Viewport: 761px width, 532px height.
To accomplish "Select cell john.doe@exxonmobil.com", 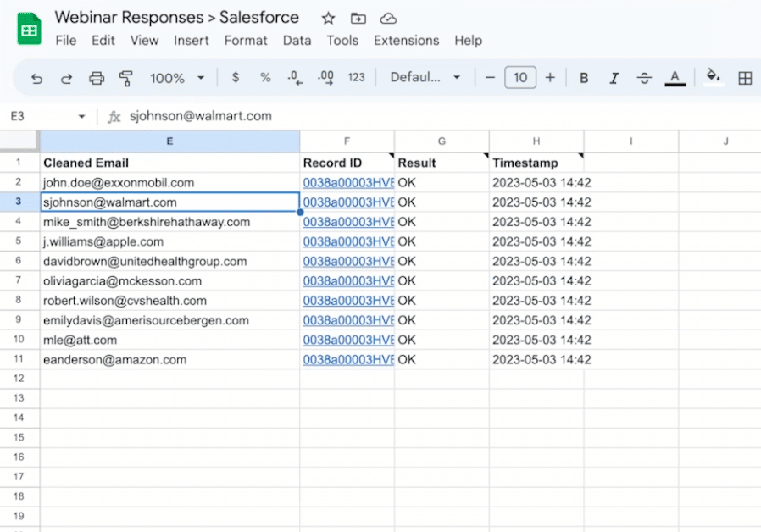I will point(169,183).
